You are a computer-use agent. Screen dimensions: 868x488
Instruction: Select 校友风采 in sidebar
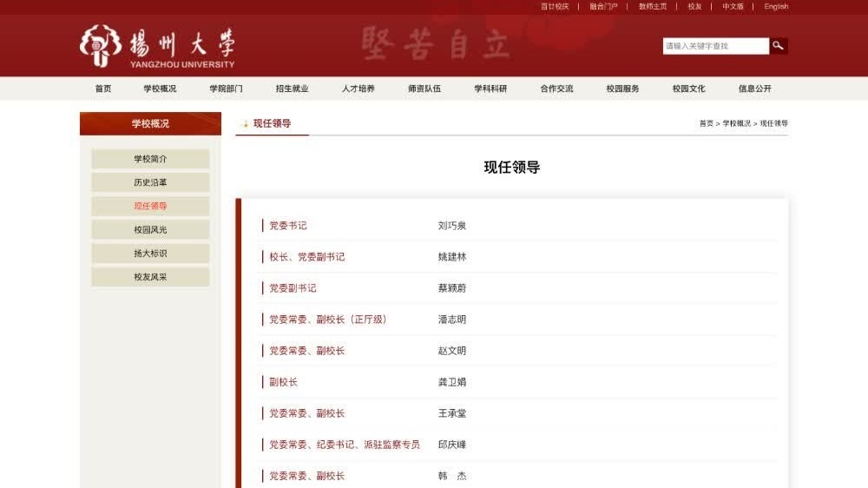tap(150, 277)
